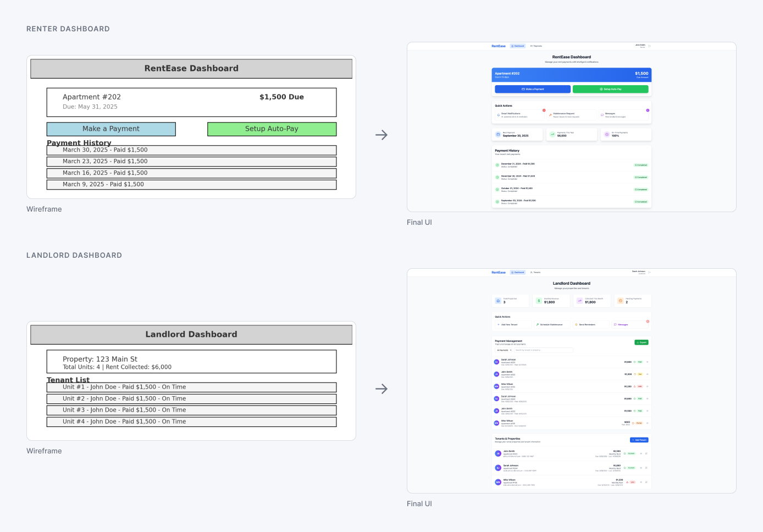Click the dollar icon on Monthly Revenue card
763x532 pixels.
click(539, 301)
